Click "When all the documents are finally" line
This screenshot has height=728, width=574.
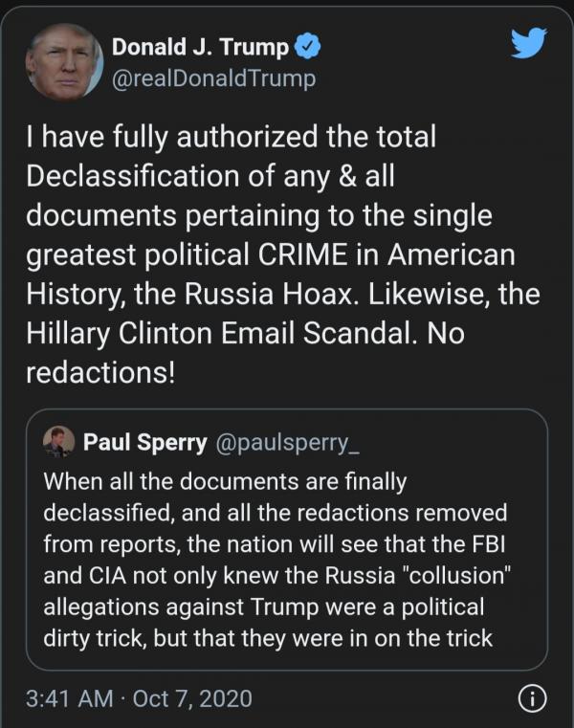[226, 480]
